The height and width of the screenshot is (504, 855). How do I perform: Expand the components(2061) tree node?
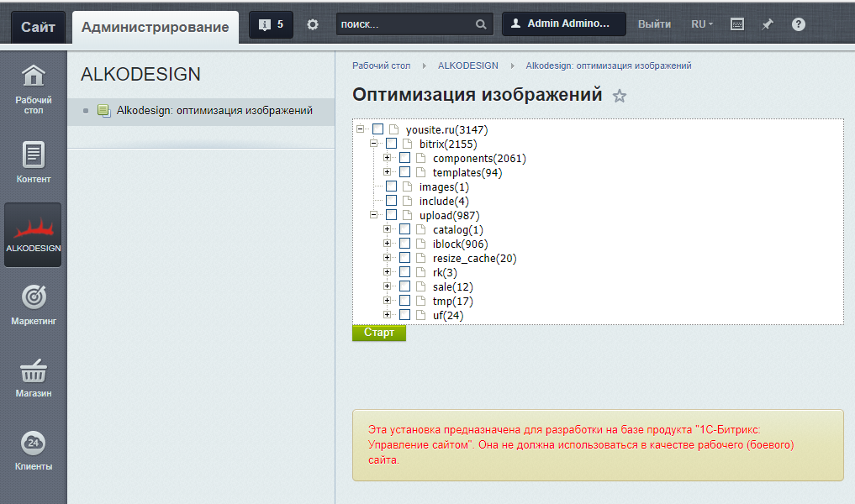tap(388, 158)
